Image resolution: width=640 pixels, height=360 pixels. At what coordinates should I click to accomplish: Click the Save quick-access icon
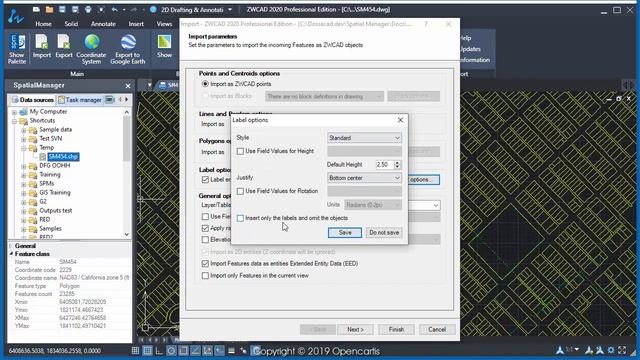[62, 9]
